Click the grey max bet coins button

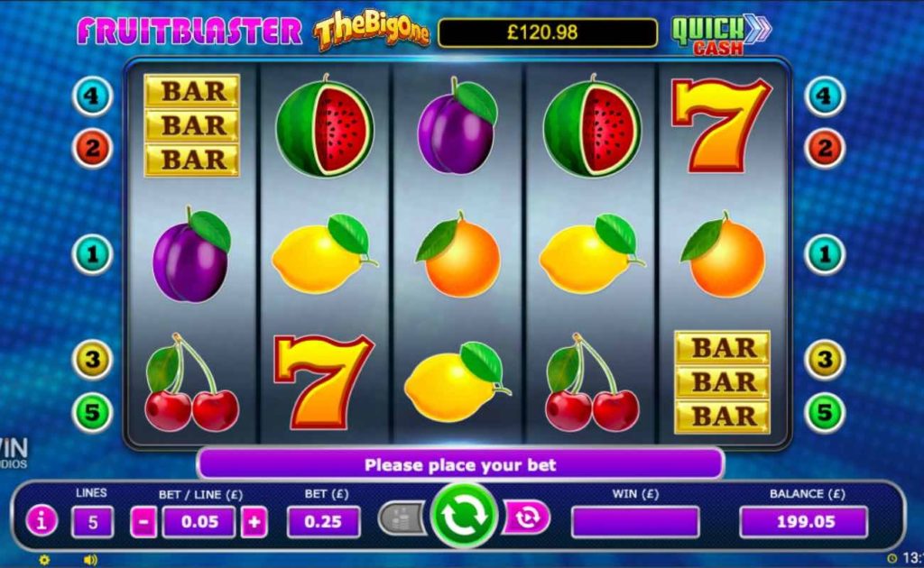point(402,518)
